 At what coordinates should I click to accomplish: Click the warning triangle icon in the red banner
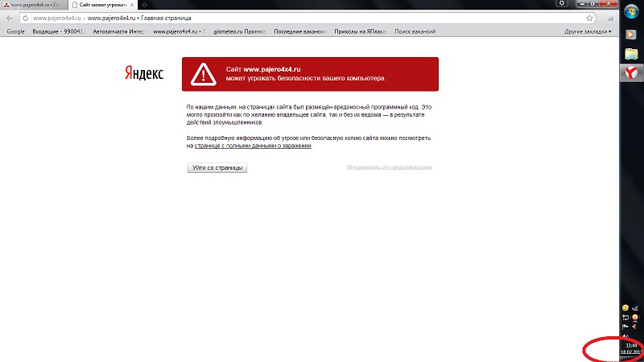coord(204,74)
